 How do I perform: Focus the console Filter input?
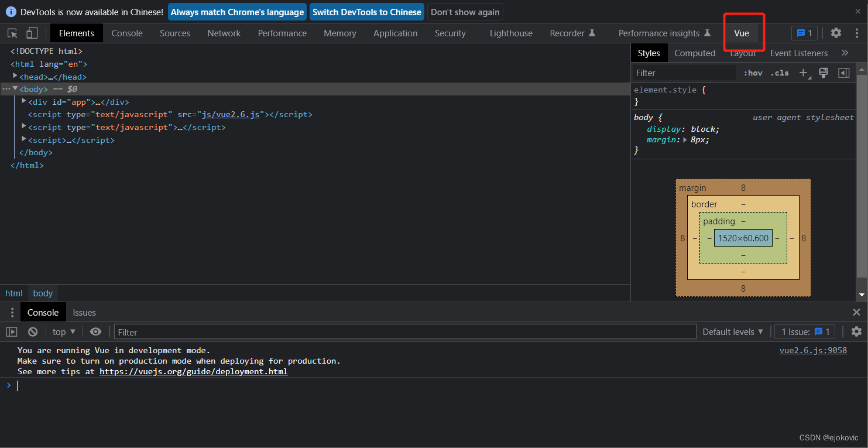pos(405,332)
